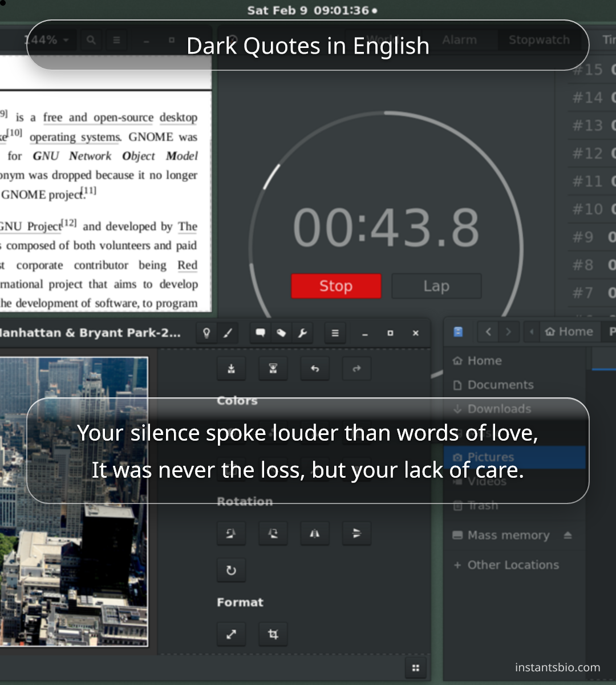Select lap entry #11

click(x=592, y=182)
